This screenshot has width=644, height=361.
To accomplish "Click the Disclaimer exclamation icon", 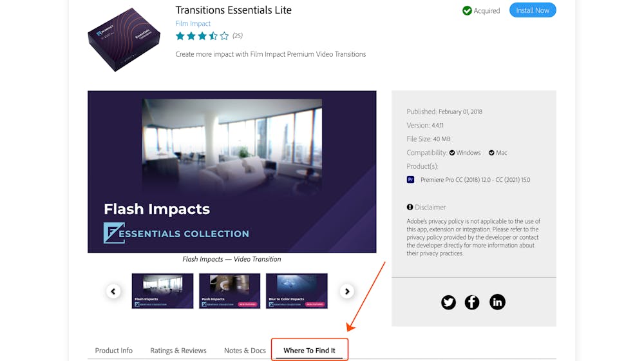I will [410, 207].
